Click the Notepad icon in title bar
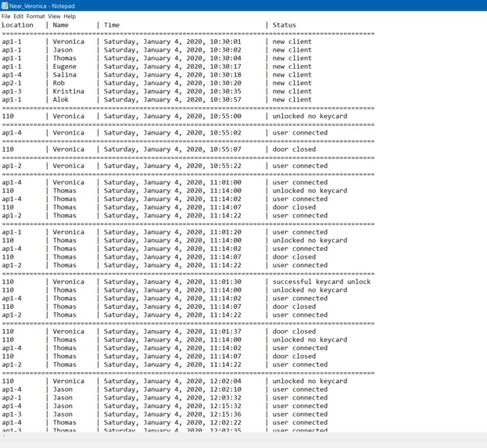Screen dimensions: 487x448 [x=5, y=5]
